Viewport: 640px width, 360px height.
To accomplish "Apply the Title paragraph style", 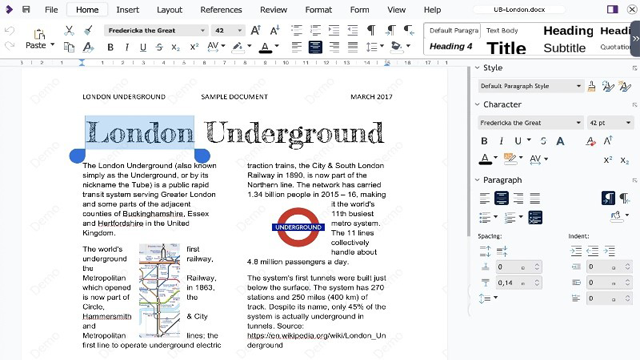I will click(x=506, y=48).
